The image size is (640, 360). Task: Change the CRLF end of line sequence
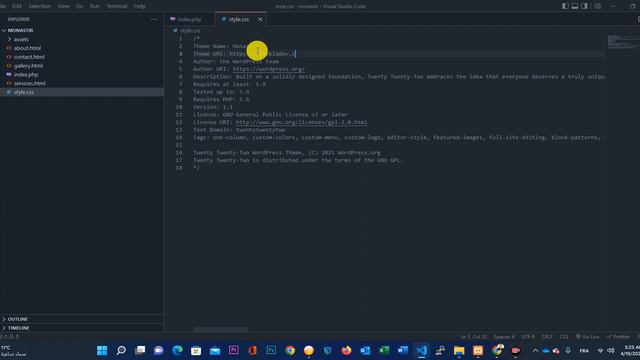[547, 337]
